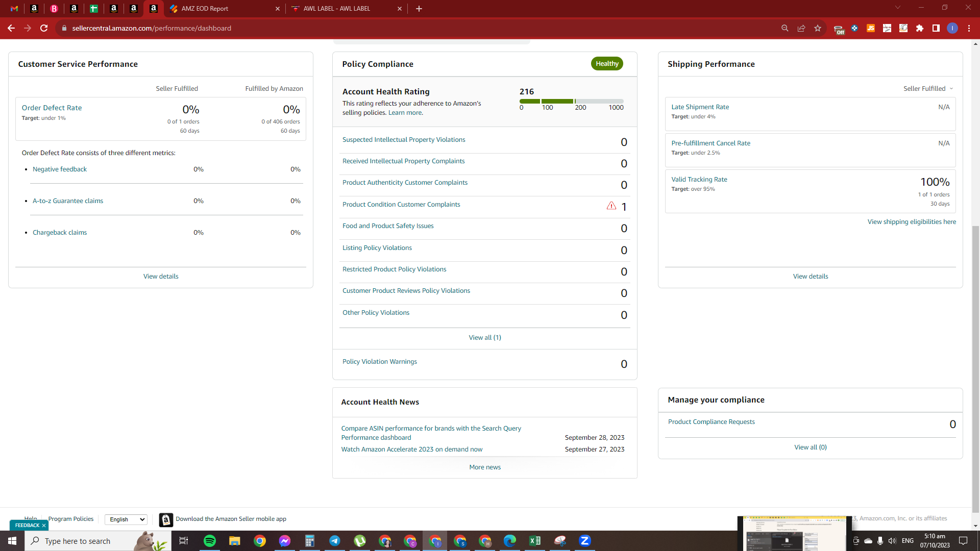This screenshot has width=980, height=551.
Task: Open Pre-fulfillment Cancel Rate metric
Action: tap(710, 143)
